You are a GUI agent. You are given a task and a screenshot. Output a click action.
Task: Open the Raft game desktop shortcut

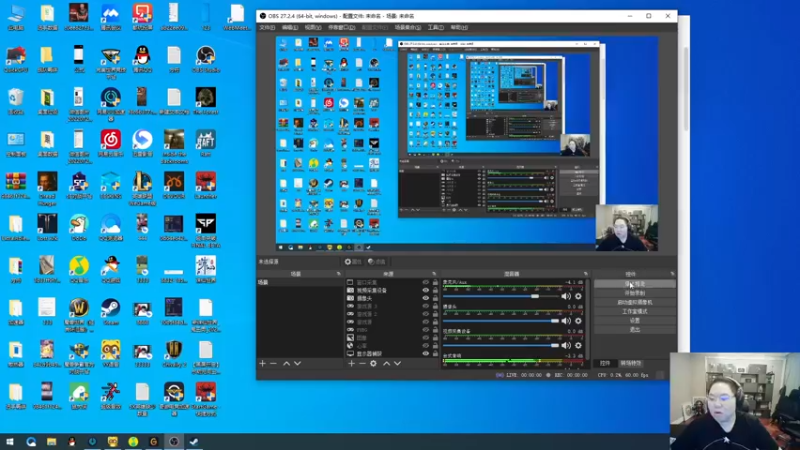coord(206,143)
